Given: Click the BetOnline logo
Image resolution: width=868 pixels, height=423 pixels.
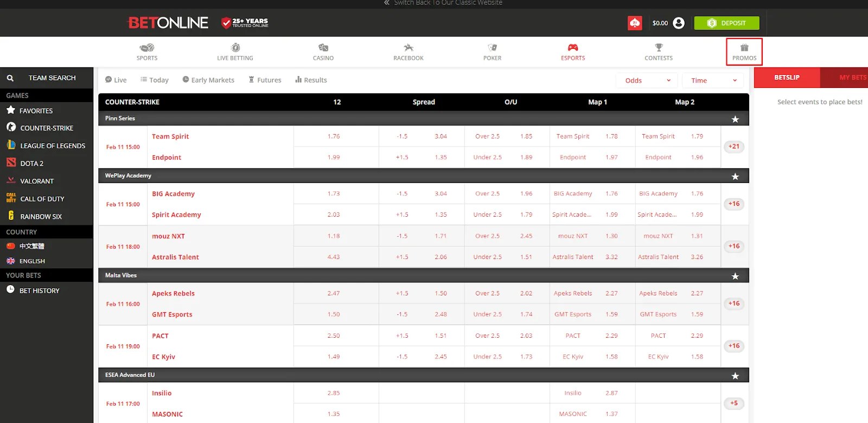Looking at the screenshot, I should click(168, 23).
